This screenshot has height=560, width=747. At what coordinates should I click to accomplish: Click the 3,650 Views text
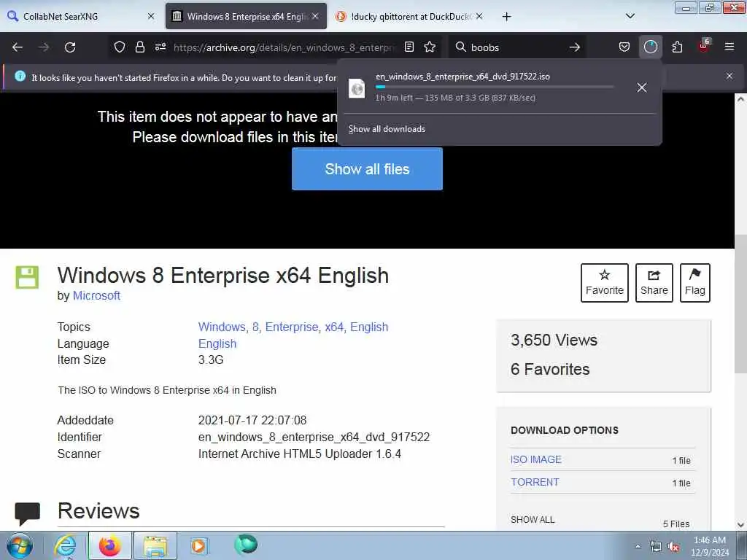[x=554, y=340]
